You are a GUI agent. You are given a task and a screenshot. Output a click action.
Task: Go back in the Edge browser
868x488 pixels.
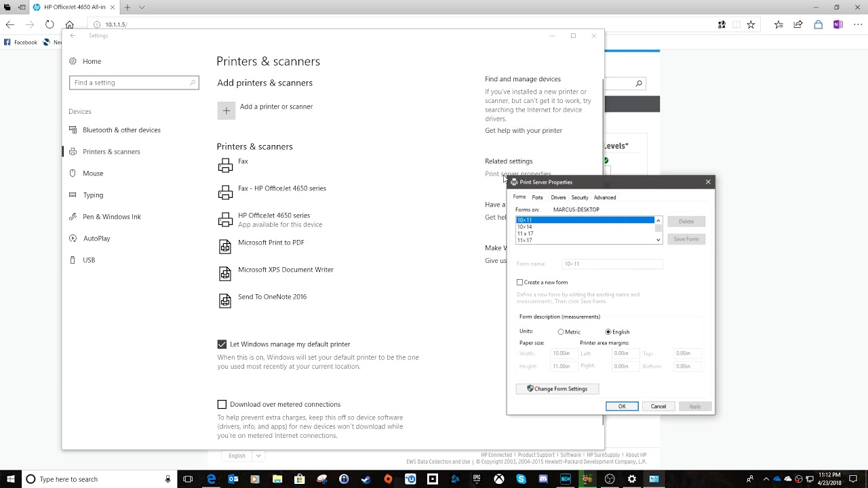[10, 24]
